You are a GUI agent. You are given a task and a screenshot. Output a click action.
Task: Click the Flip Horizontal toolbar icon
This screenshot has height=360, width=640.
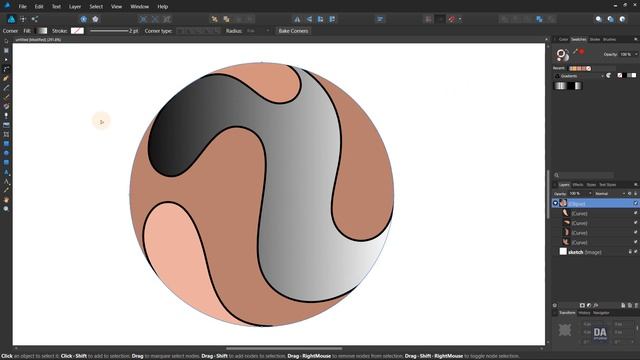click(x=297, y=19)
